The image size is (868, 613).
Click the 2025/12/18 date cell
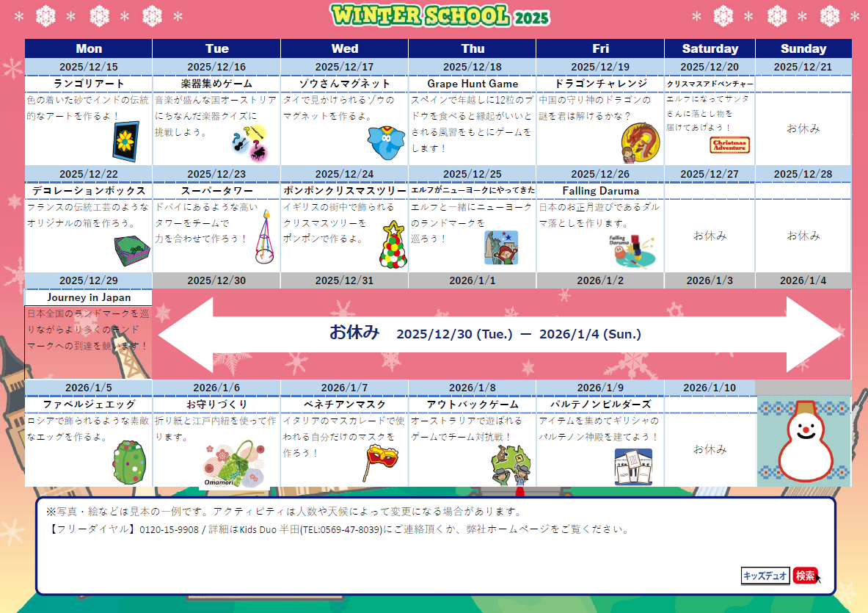473,67
